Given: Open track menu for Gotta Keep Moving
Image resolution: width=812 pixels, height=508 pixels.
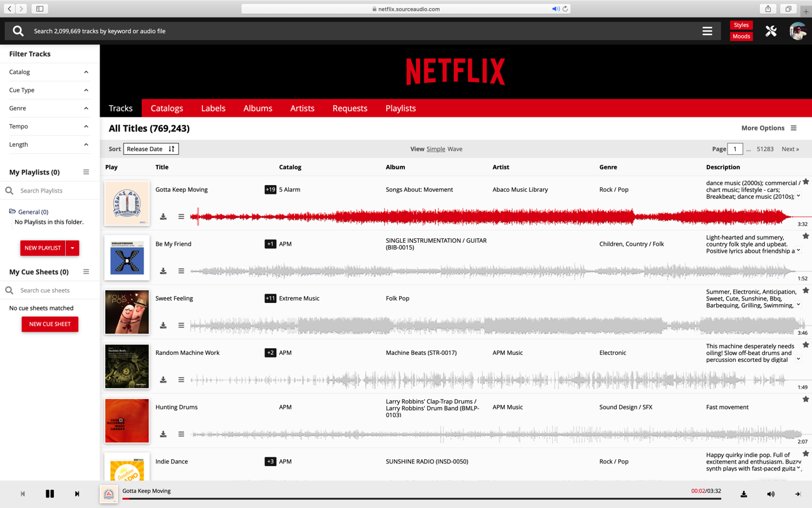Looking at the screenshot, I should click(181, 217).
